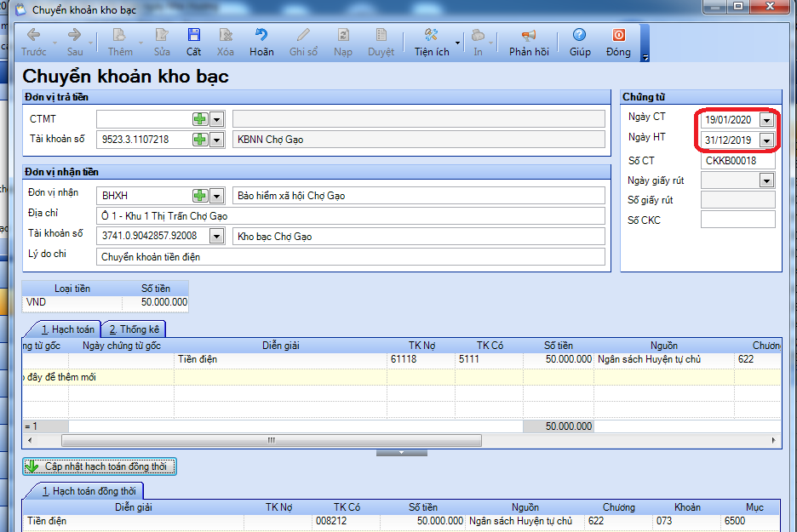
Task: Click Nguồn cell in Hạch toán grid row
Action: click(x=664, y=359)
